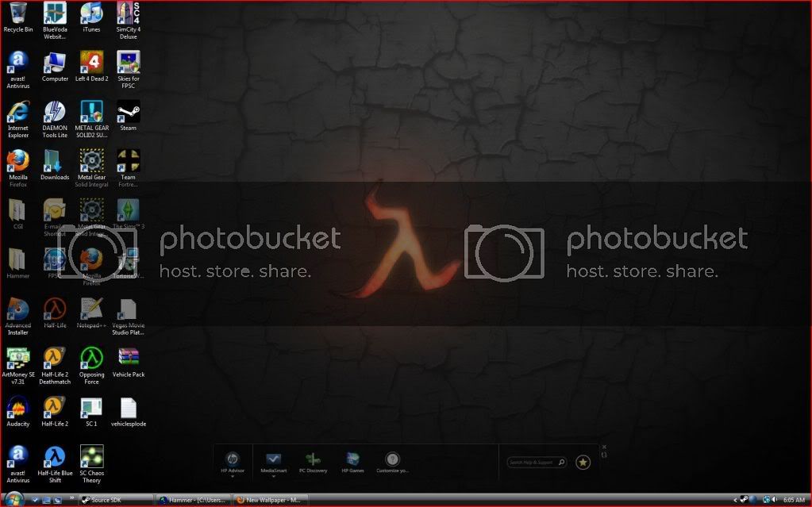Expand the Quick Launch overflow chevron
The image size is (812, 507).
pyautogui.click(x=72, y=499)
